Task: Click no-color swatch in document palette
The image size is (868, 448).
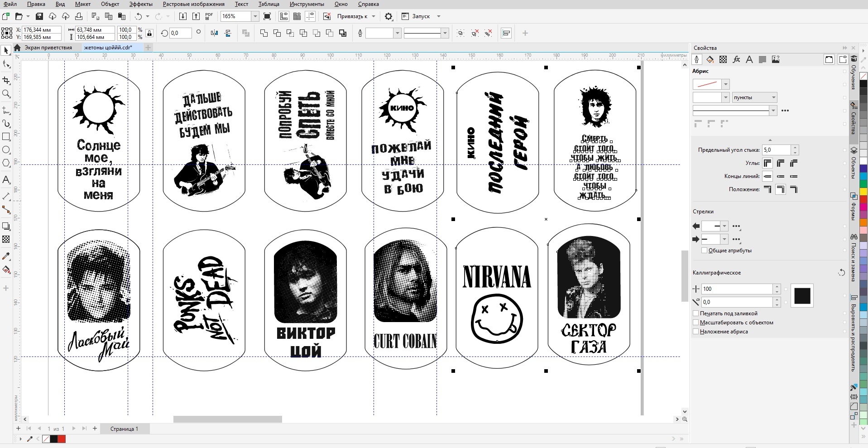Action: tap(46, 439)
